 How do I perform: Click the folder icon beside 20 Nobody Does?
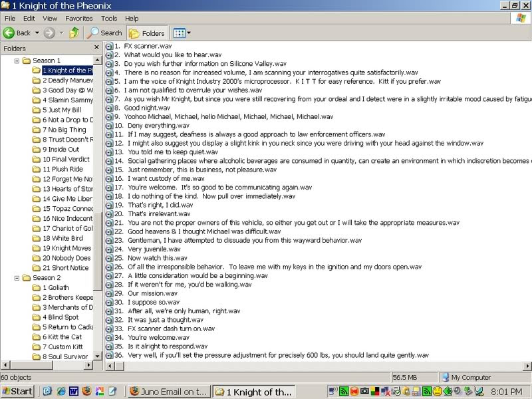coord(37,258)
